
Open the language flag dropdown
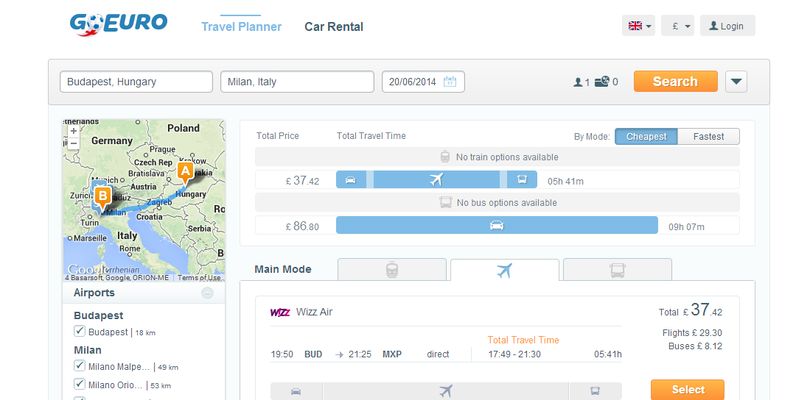[x=638, y=26]
